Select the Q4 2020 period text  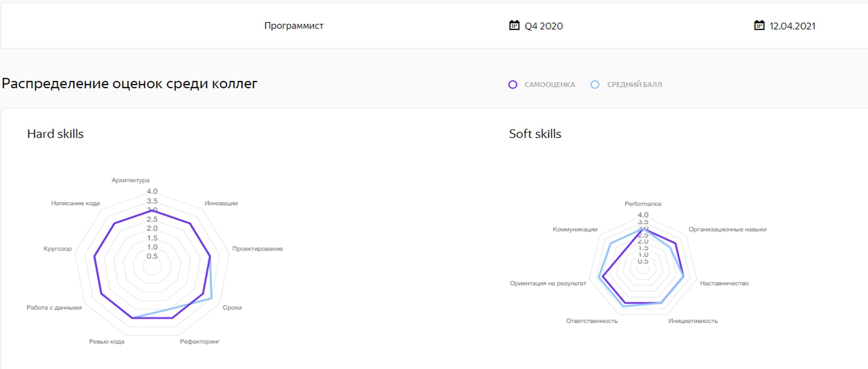pyautogui.click(x=544, y=26)
